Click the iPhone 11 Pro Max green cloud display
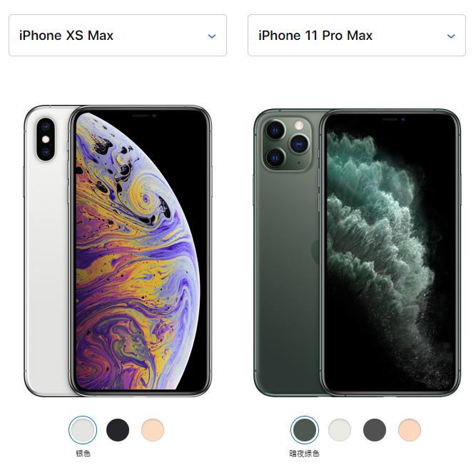This screenshot has height=465, width=476. (390, 252)
